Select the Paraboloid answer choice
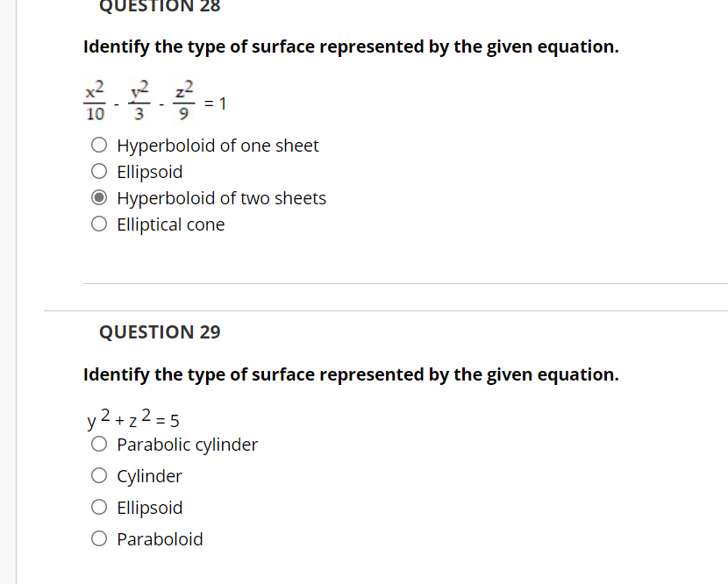Screen dimensions: 728x584 coord(99,538)
